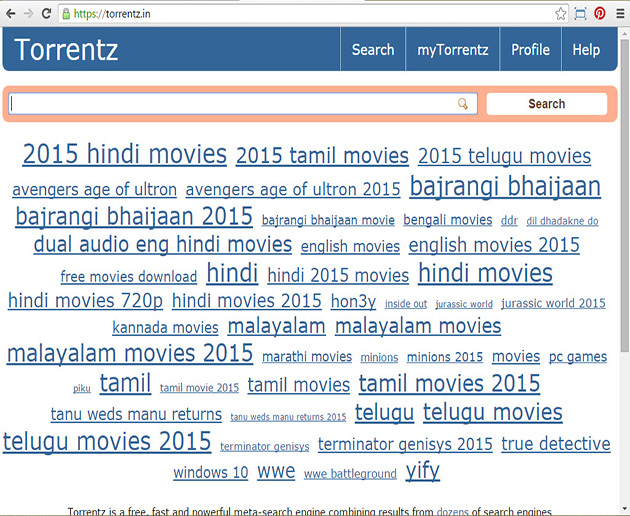Open 'tanu weds manu returns 2015'
Screen dimensions: 630x516
tap(288, 417)
